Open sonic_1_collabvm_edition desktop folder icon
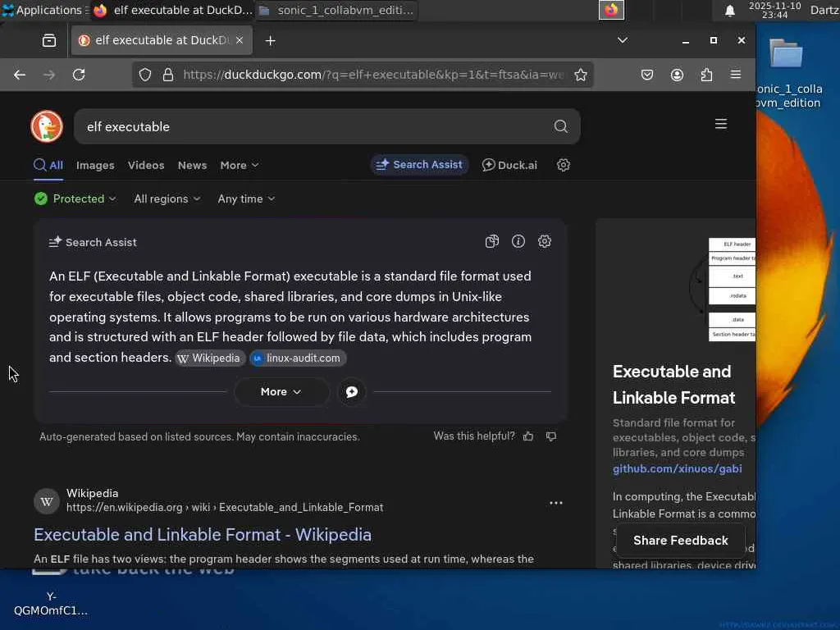The height and width of the screenshot is (630, 840). pyautogui.click(x=786, y=53)
